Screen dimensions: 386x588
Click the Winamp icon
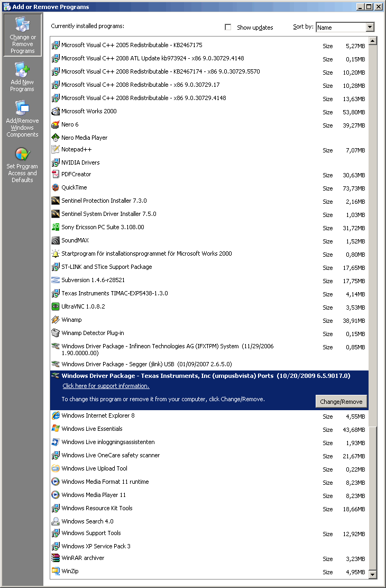pos(56,320)
